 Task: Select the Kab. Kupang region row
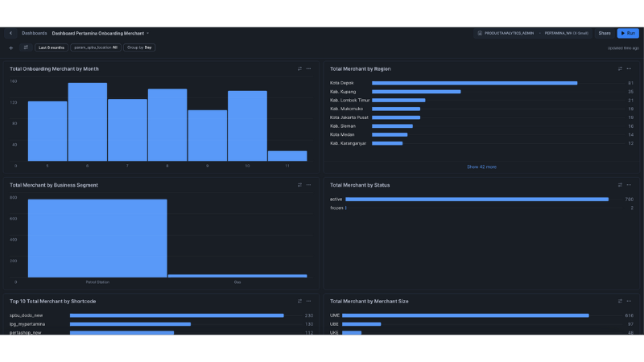pyautogui.click(x=481, y=92)
